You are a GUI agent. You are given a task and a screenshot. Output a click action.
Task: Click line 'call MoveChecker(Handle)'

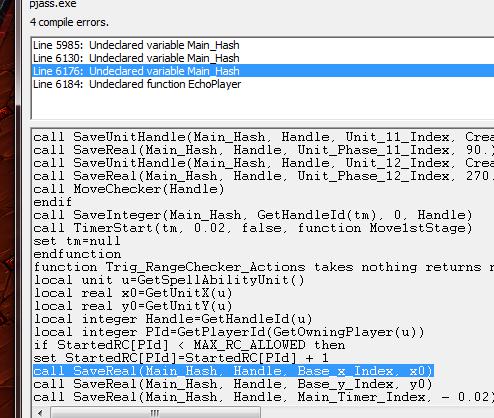pos(129,189)
